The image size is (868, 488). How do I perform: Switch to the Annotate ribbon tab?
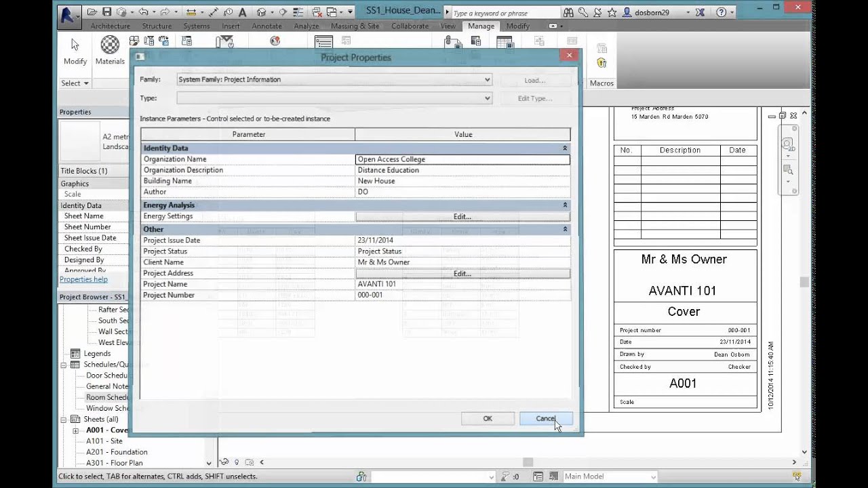tap(267, 26)
